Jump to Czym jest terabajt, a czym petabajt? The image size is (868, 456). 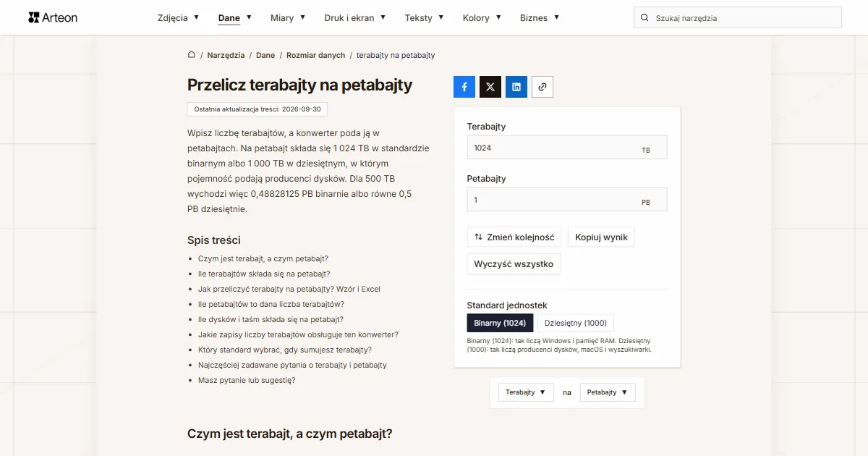263,258
